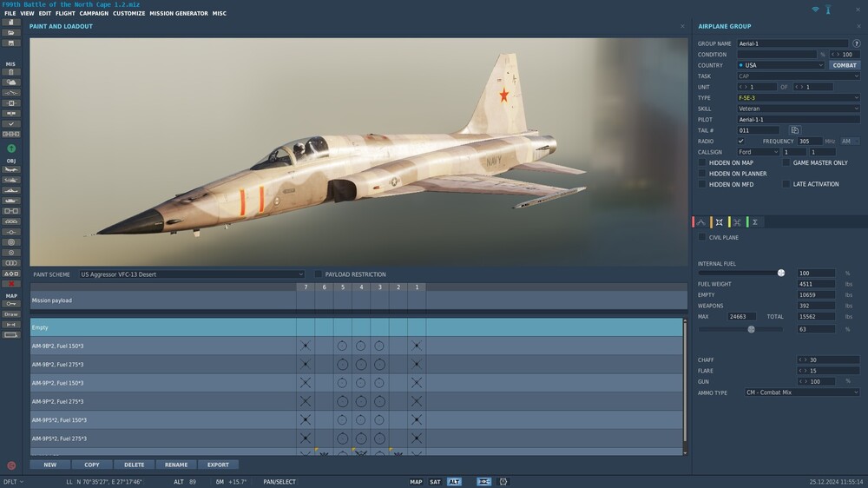Open the Draw tool in sidebar
Image resolution: width=868 pixels, height=488 pixels.
click(11, 314)
